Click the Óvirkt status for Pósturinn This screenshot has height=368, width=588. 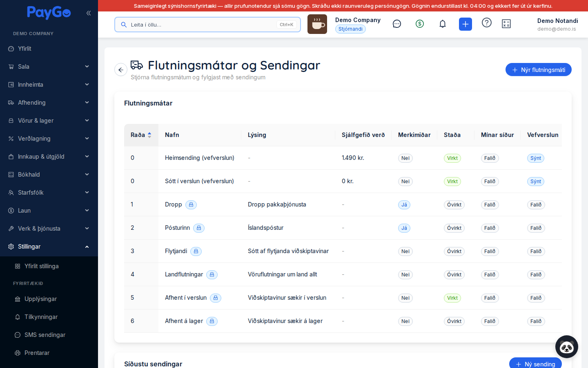click(x=454, y=228)
